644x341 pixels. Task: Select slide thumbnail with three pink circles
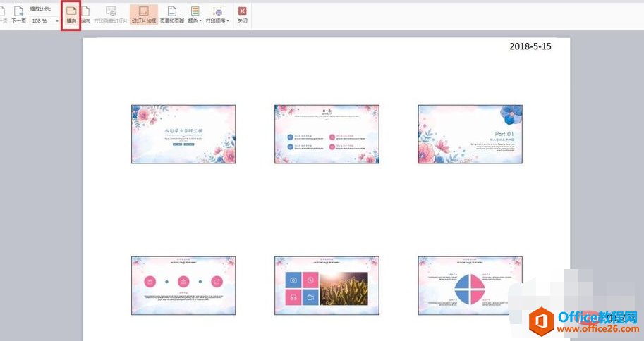point(183,285)
